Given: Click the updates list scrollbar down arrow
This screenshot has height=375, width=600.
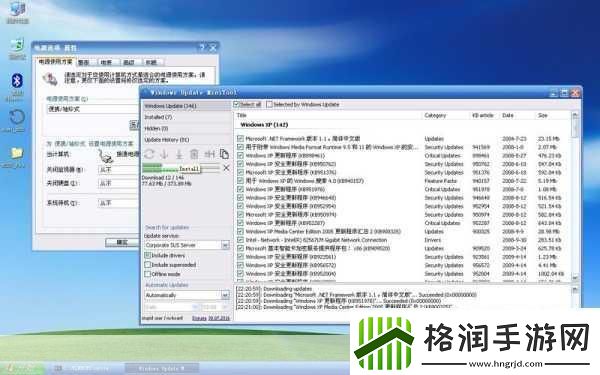Looking at the screenshot, I should click(x=575, y=278).
